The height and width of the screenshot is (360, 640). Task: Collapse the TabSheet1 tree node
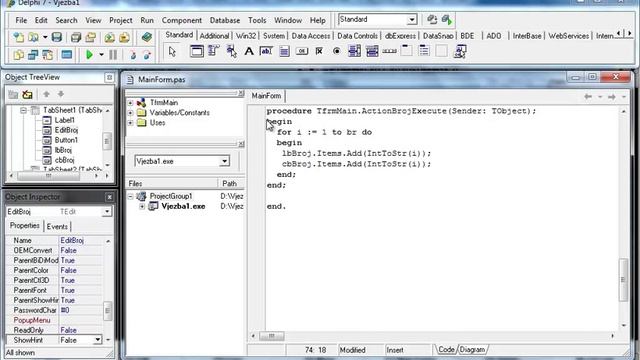click(x=23, y=110)
